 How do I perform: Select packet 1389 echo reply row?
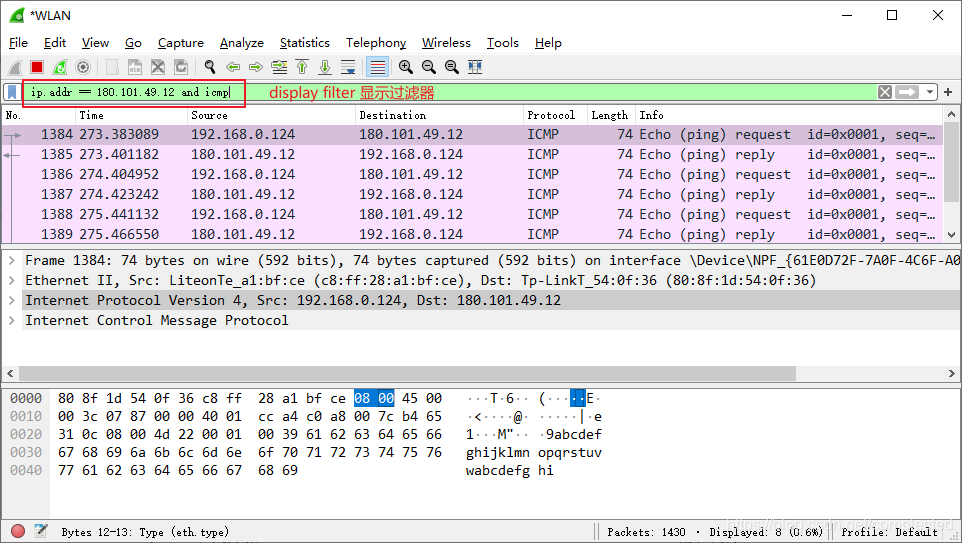[x=472, y=234]
